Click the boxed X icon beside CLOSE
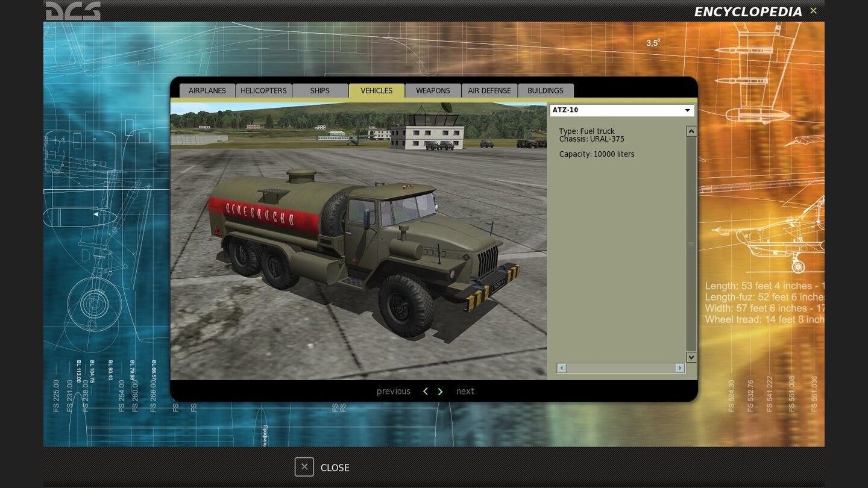This screenshot has height=488, width=868. [304, 467]
